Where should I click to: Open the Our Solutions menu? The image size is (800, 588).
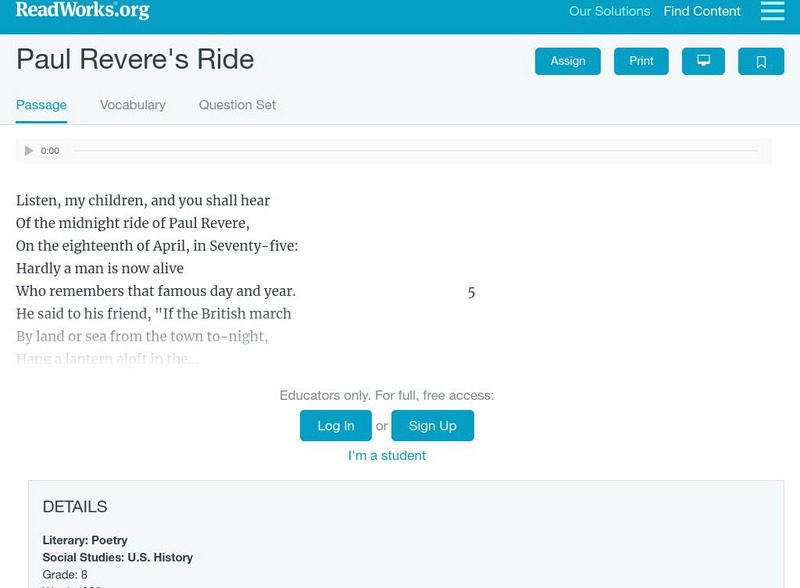point(609,12)
